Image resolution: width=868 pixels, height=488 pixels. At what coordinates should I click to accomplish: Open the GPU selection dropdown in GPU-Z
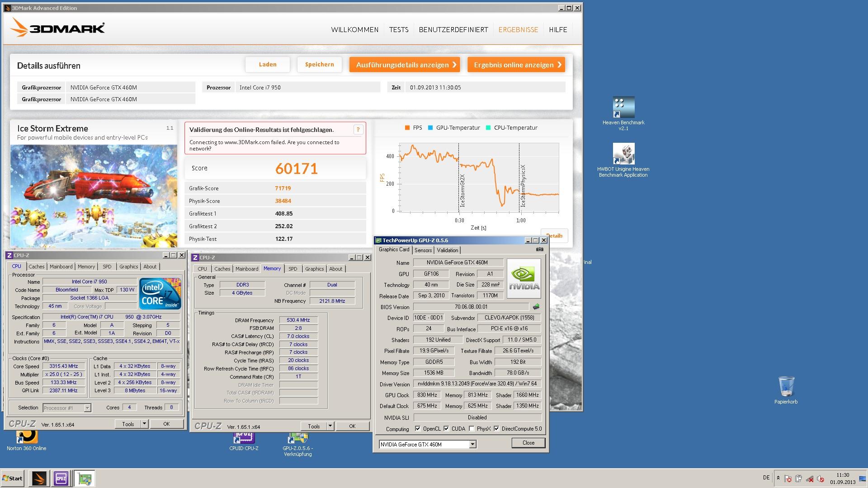(x=472, y=445)
